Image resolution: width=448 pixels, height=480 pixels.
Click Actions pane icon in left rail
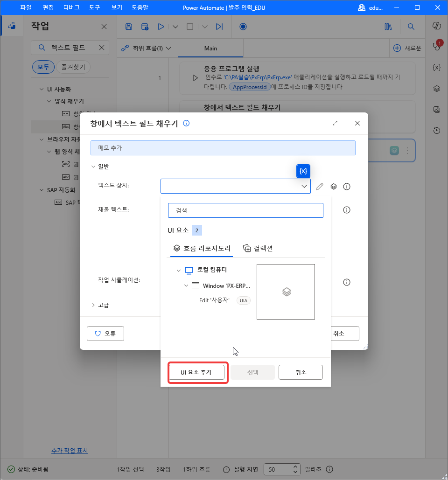coord(12,26)
